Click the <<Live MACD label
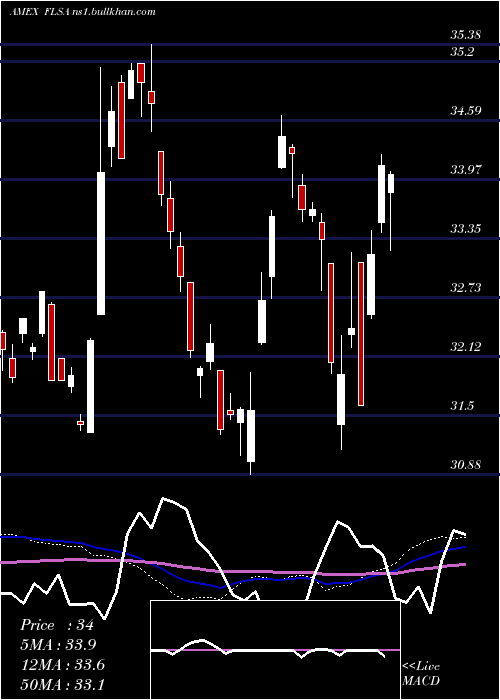 click(421, 673)
